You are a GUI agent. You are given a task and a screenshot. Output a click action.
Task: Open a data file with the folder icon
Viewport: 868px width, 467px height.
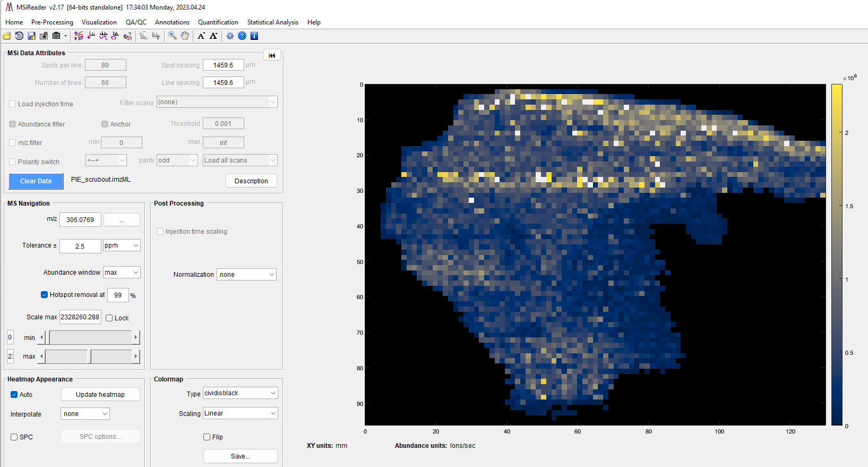[7, 36]
